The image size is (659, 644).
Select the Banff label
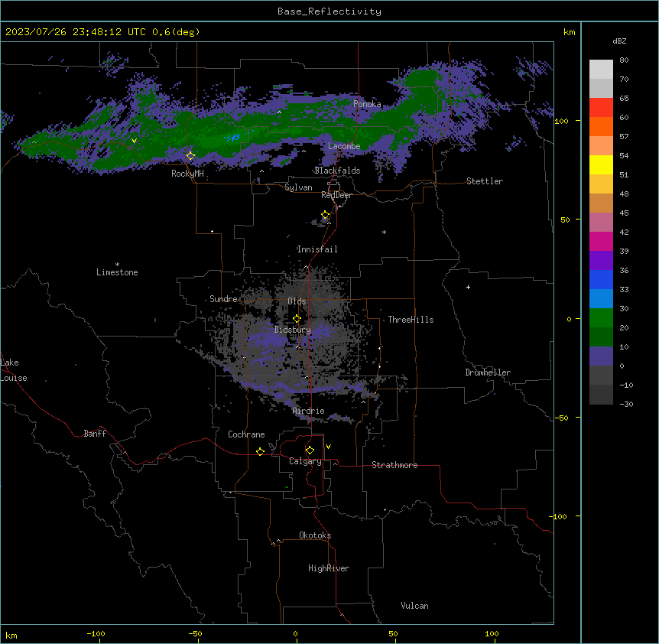click(95, 434)
